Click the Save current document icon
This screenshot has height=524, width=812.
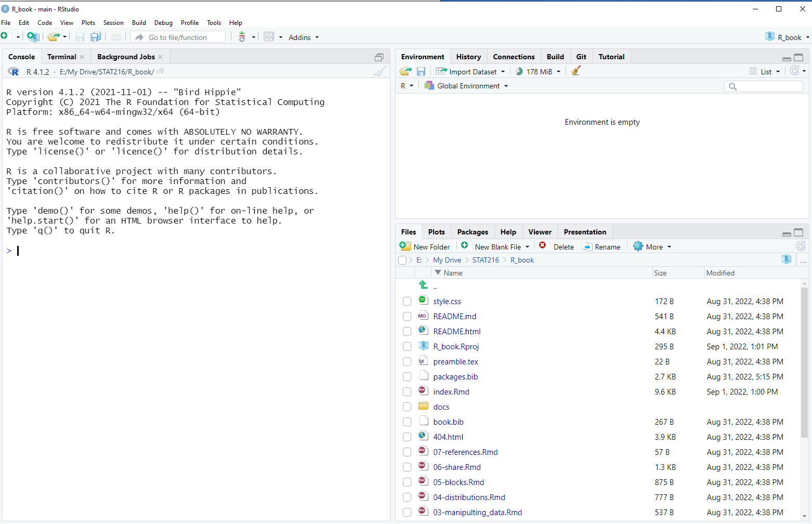(x=80, y=37)
